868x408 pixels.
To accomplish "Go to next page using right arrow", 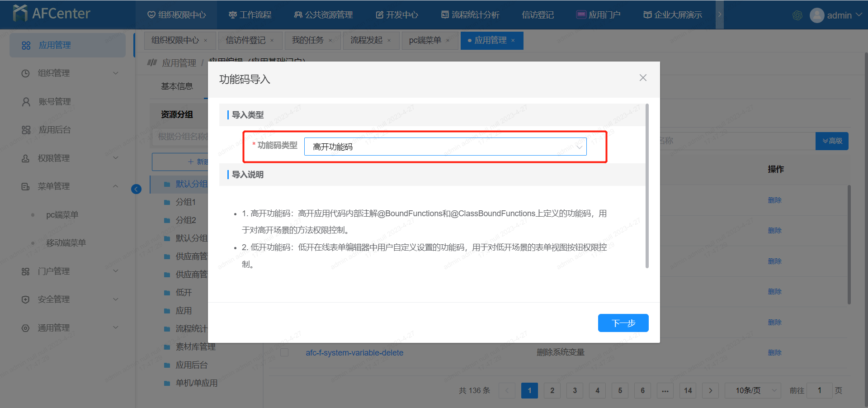I will (x=710, y=390).
